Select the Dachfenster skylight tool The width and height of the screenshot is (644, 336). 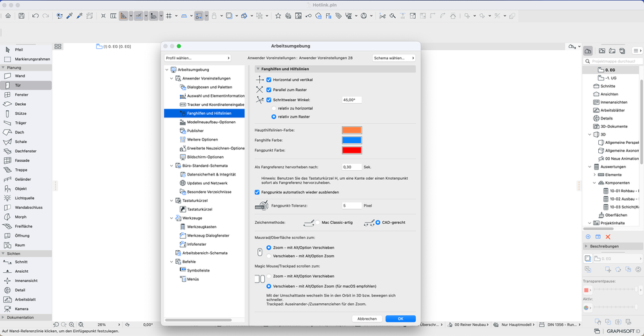click(x=26, y=152)
